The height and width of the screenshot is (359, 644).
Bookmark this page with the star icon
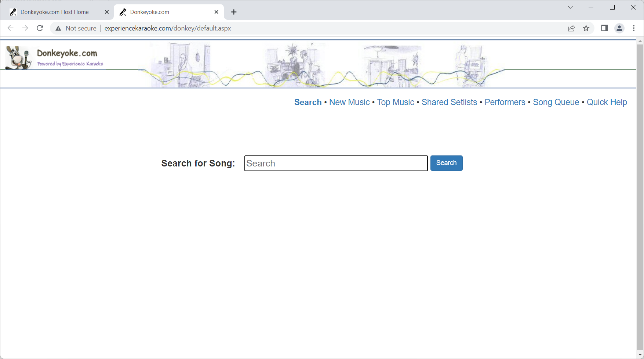586,28
